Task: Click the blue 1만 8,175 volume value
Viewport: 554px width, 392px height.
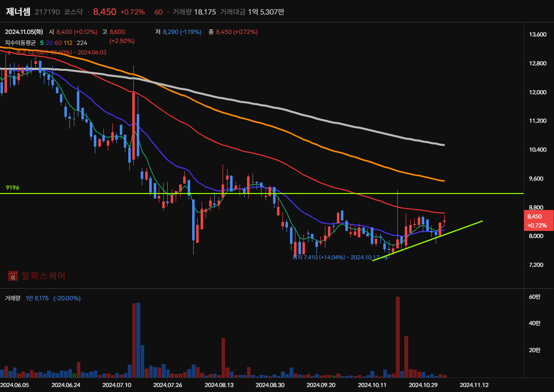Action: coord(37,298)
